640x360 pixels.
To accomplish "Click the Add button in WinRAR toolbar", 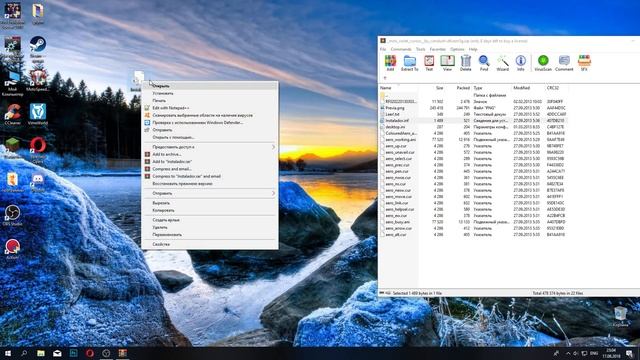I will click(390, 63).
